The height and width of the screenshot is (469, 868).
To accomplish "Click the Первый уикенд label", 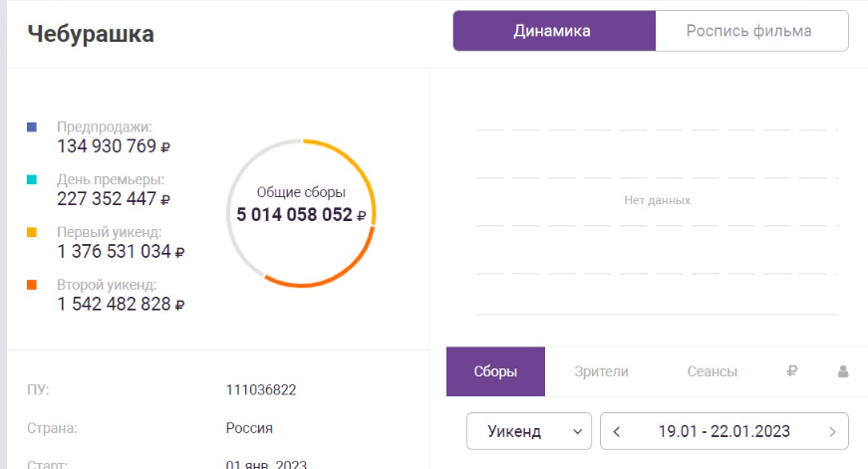I will click(x=109, y=232).
